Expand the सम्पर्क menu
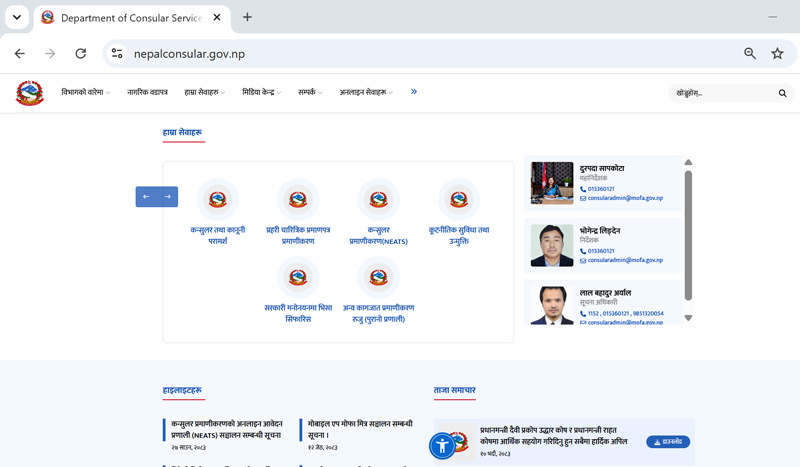The image size is (800, 467). click(310, 92)
